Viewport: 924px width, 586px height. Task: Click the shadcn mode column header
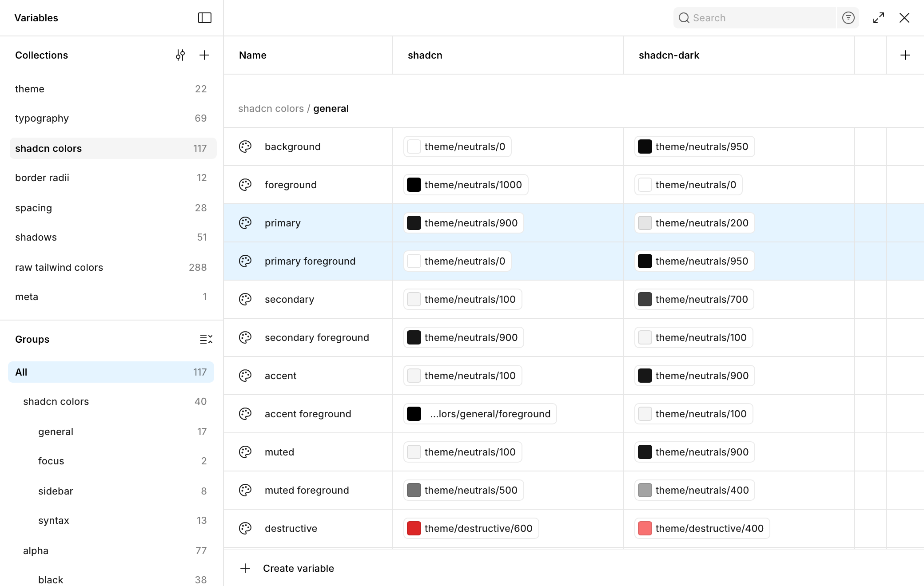tap(508, 55)
